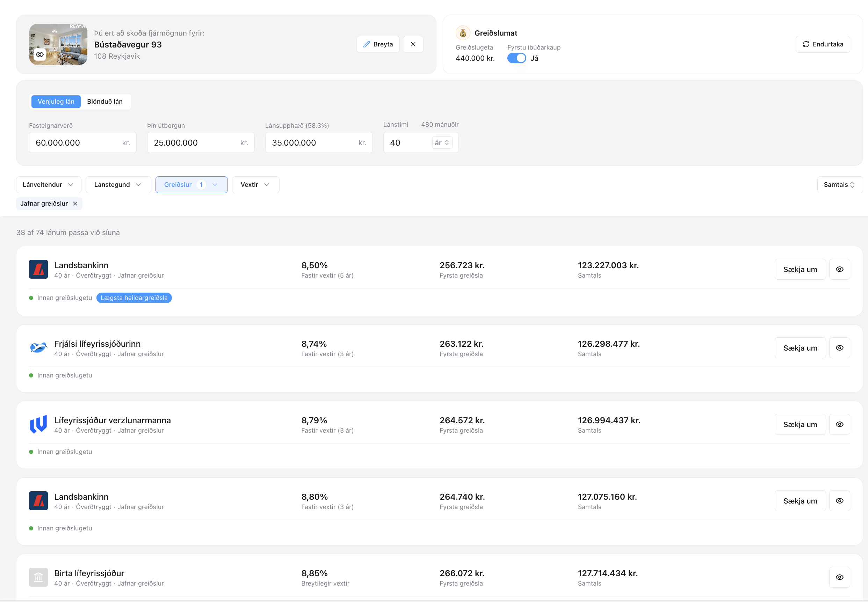
Task: Click the eye icon on property thumbnail
Action: click(39, 55)
